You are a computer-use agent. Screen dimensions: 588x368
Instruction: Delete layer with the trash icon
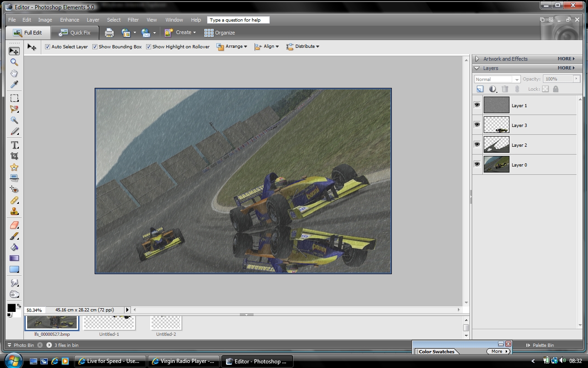(x=505, y=89)
